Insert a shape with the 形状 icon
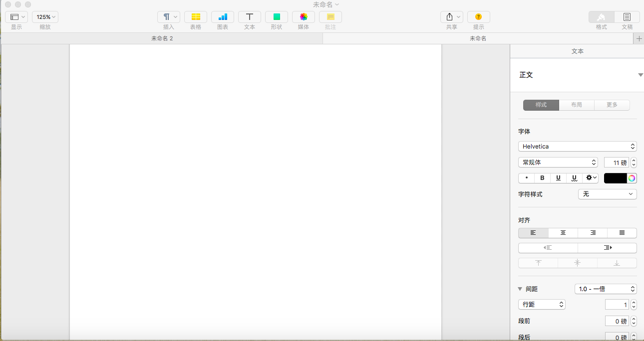Screen dimensions: 644x341 pyautogui.click(x=277, y=17)
